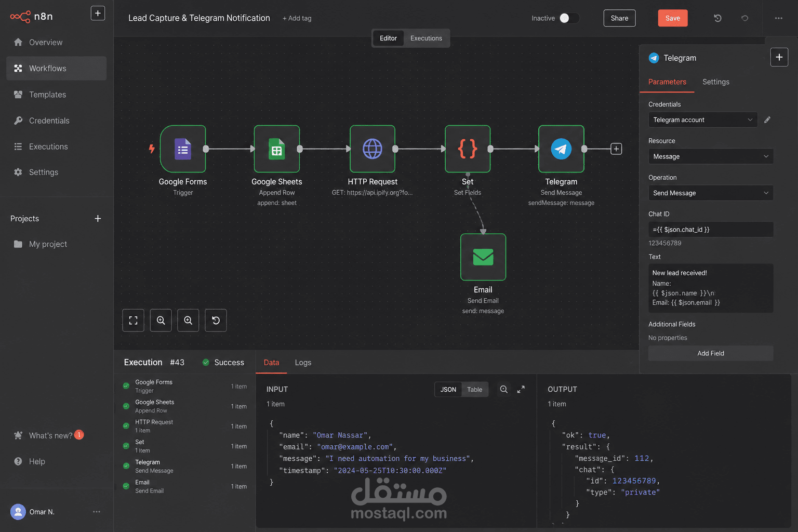
Task: Click the Add Field button
Action: [x=711, y=353]
